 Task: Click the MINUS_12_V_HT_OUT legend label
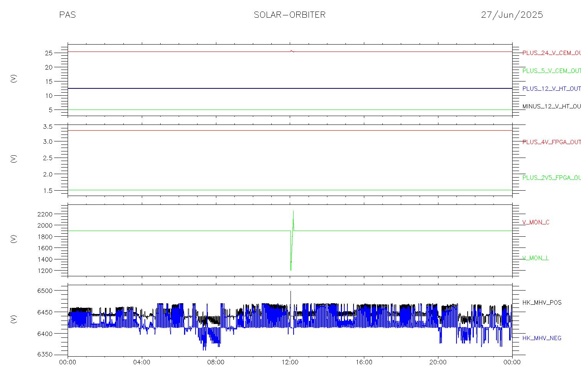551,106
